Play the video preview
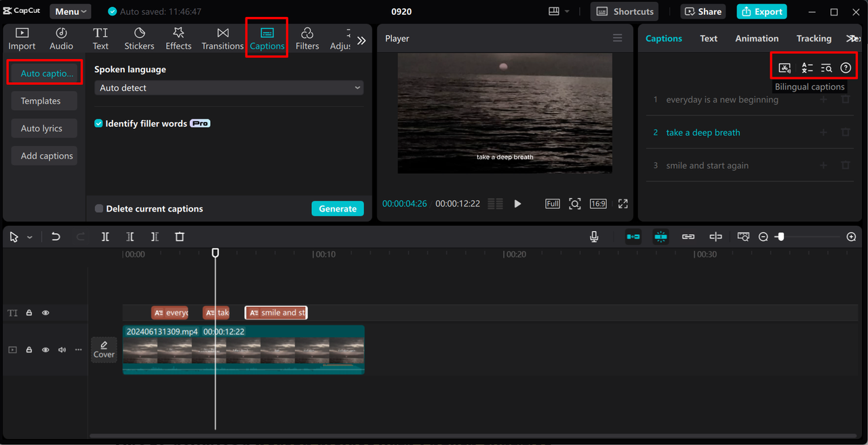 (517, 204)
